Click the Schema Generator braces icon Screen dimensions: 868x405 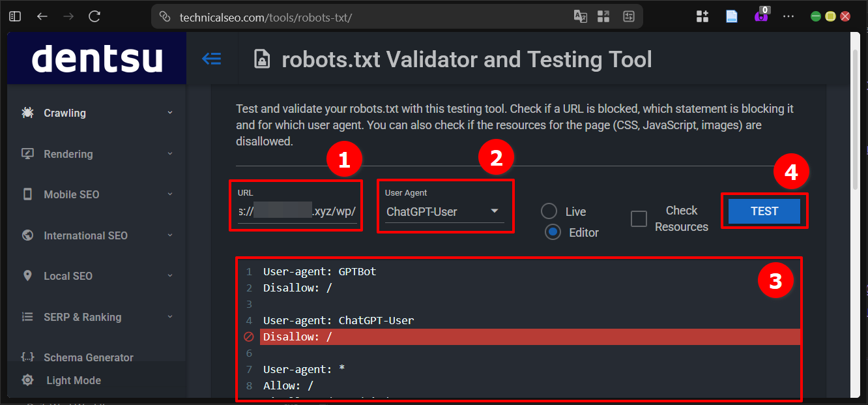pos(27,357)
